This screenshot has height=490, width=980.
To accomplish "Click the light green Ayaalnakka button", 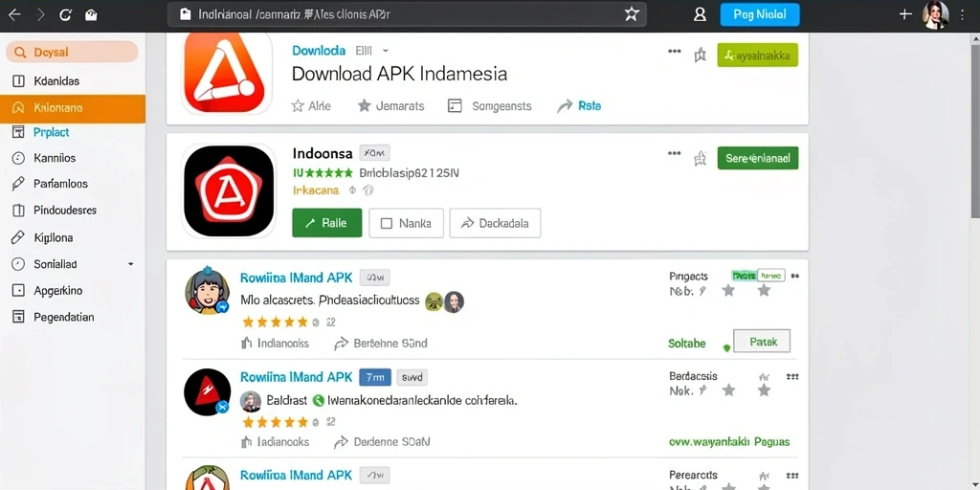I will click(x=758, y=55).
